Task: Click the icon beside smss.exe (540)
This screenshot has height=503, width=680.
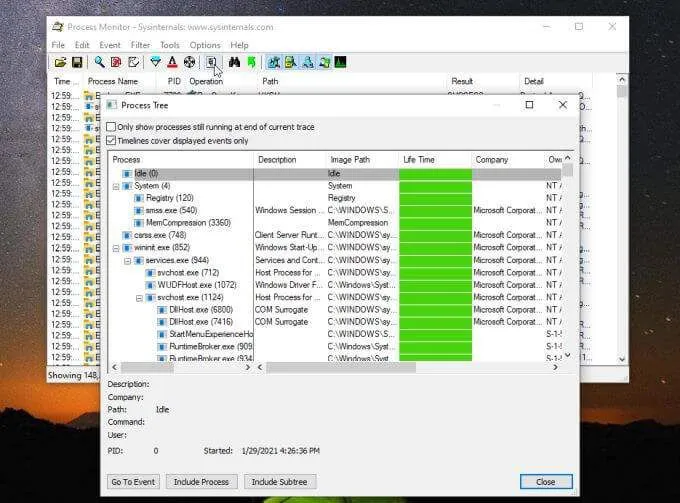Action: pos(138,211)
